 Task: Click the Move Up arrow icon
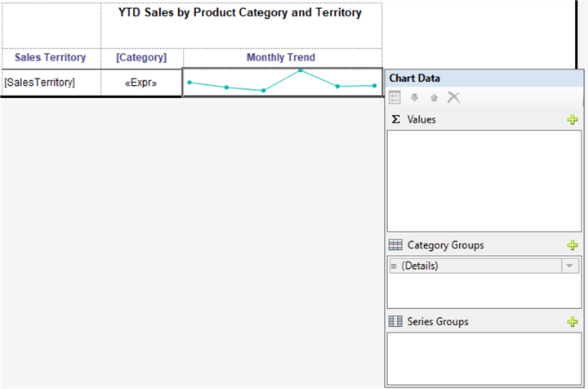(x=434, y=97)
